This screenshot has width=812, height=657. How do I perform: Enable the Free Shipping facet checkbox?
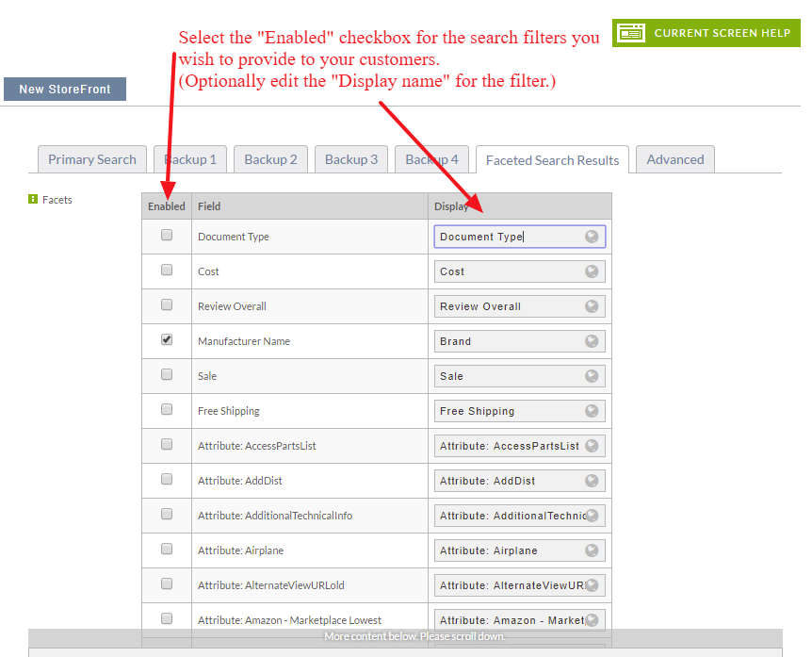[x=167, y=409]
